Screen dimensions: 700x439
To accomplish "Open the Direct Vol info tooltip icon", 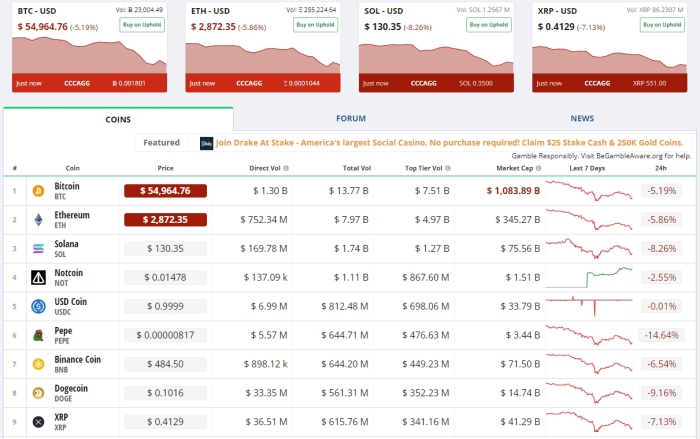I will click(287, 168).
